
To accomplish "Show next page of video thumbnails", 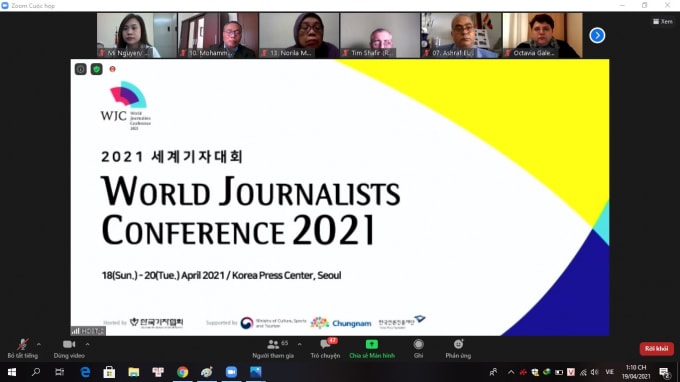I will pyautogui.click(x=597, y=36).
